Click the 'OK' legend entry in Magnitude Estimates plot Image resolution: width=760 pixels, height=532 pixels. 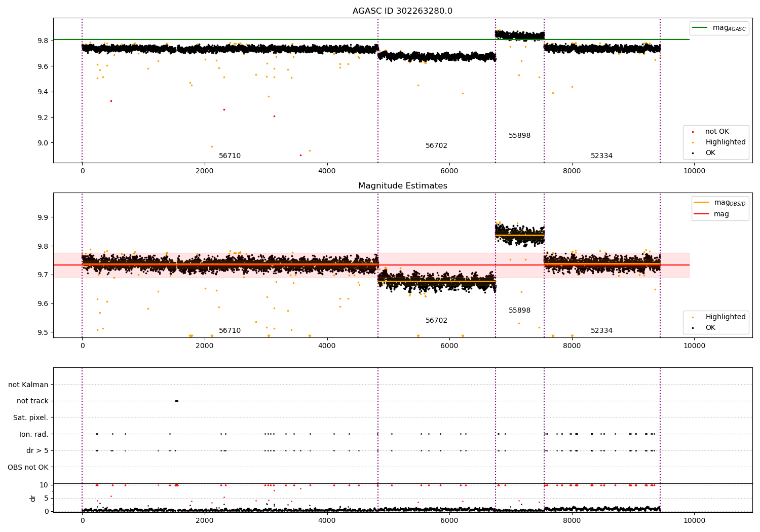705,328
